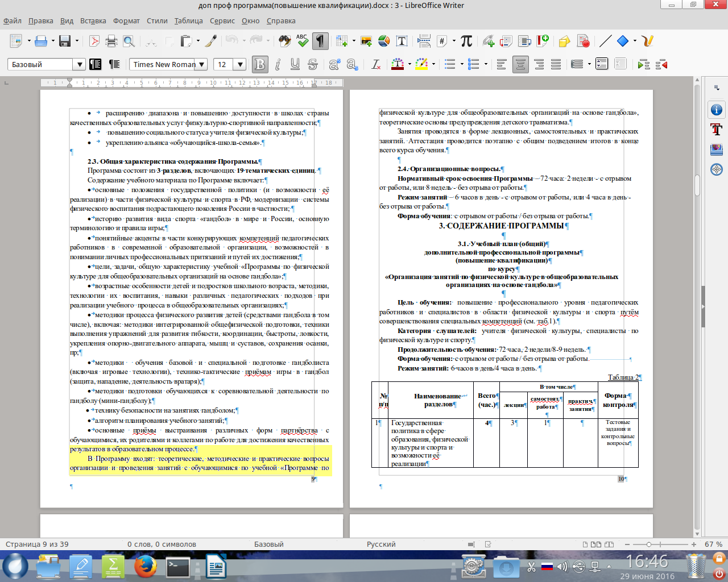
Task: Click the Русский language status field
Action: click(x=381, y=544)
